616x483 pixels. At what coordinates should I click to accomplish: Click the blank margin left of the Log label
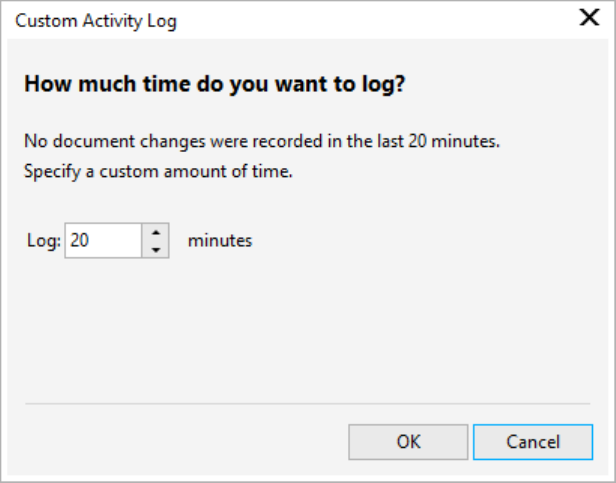tap(14, 241)
